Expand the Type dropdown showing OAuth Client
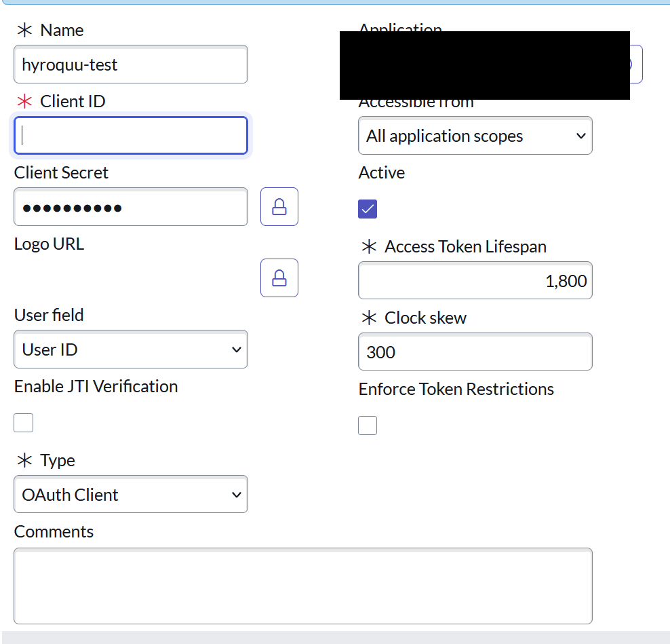The image size is (670, 644). click(130, 495)
